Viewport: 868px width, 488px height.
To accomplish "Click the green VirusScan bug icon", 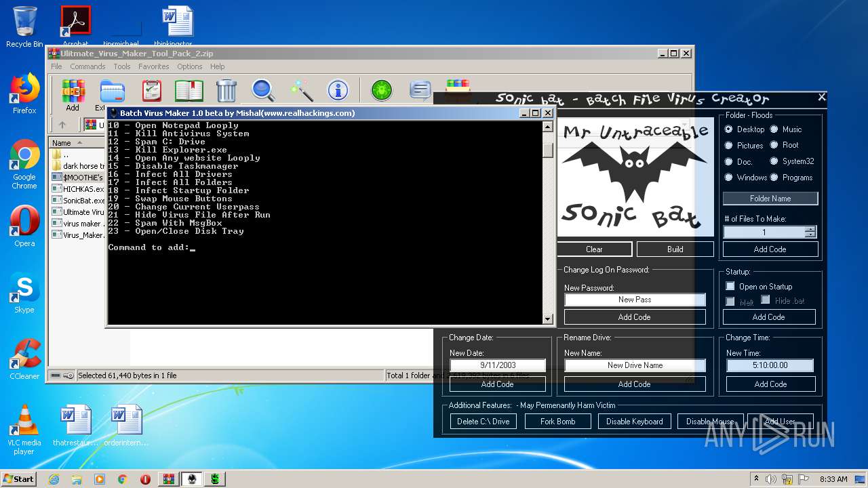I will (x=382, y=90).
